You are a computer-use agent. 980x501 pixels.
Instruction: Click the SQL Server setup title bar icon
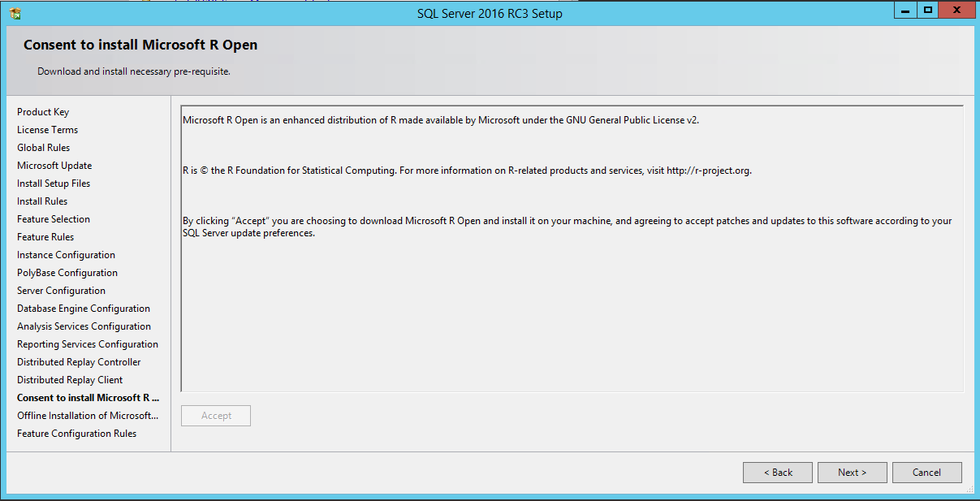[x=15, y=13]
